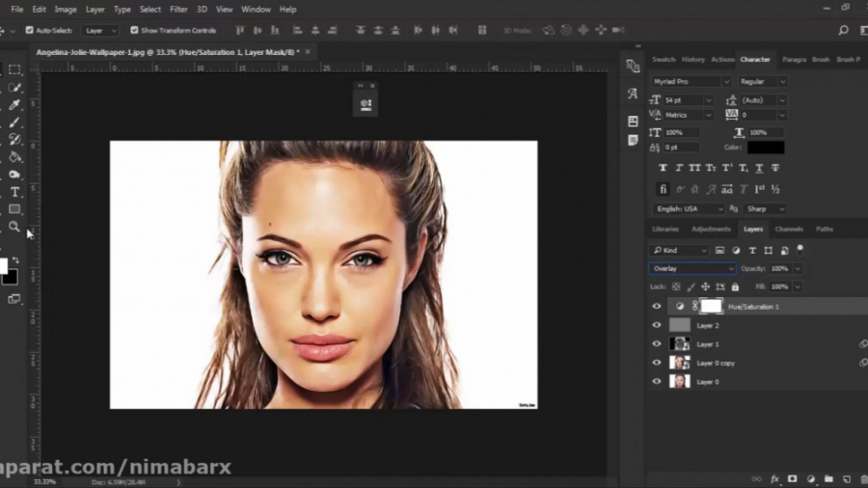
Task: Click the black text Color swatch
Action: (765, 148)
